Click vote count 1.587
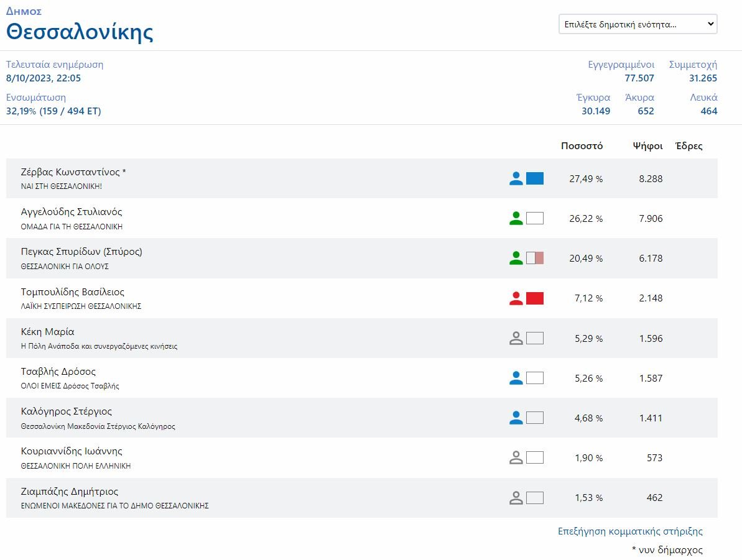 (651, 378)
